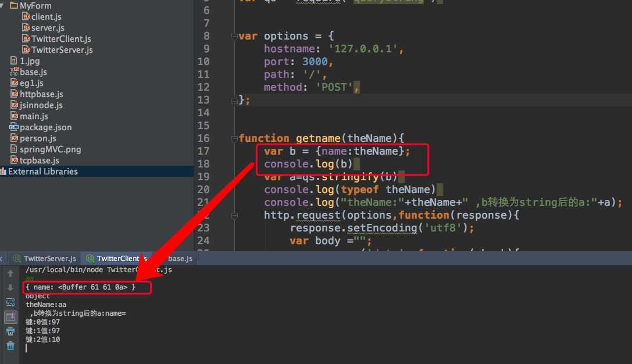The height and width of the screenshot is (364, 632).
Task: Click the JS file icon beside client.js
Action: tap(26, 16)
